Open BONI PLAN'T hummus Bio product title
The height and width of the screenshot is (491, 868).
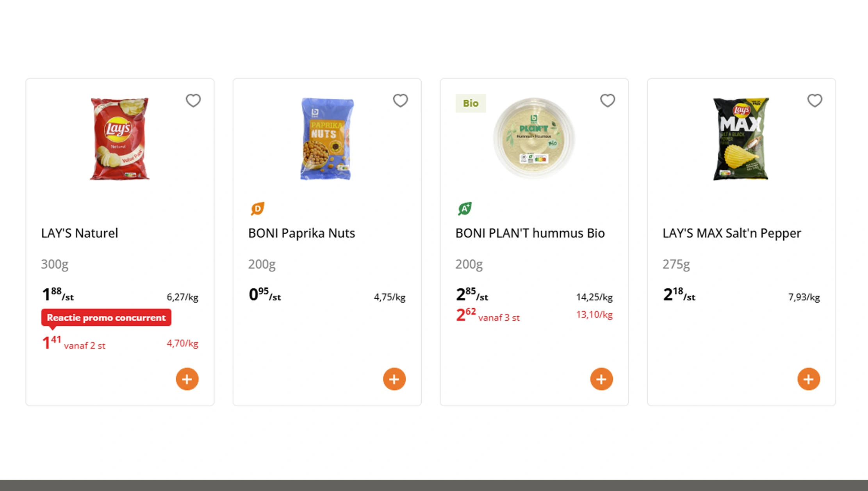click(x=530, y=233)
